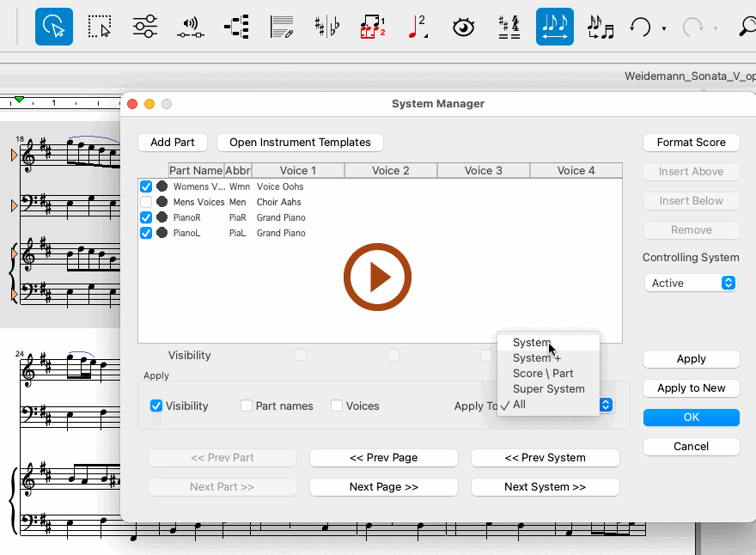The height and width of the screenshot is (555, 756).
Task: Click the note conversion icon beside spacing tool
Action: [x=601, y=27]
